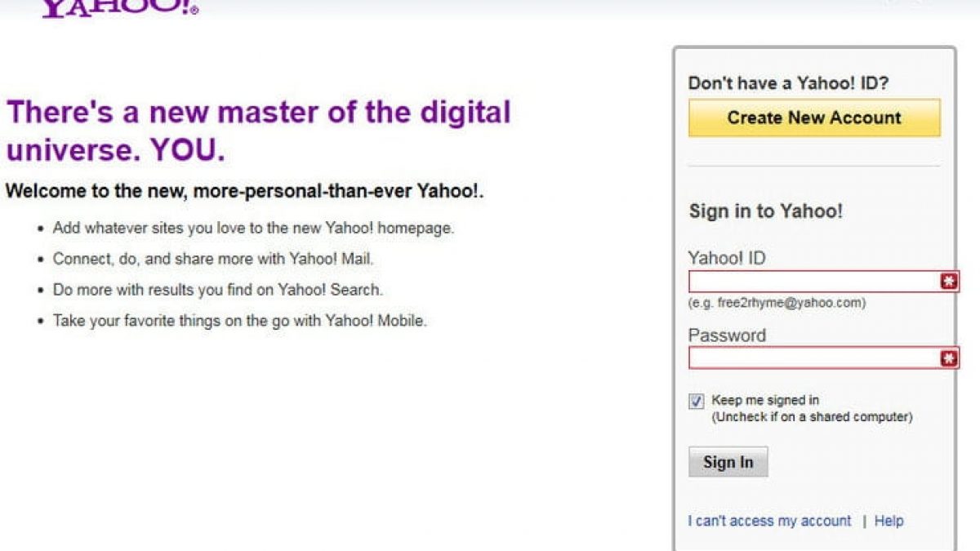Click the Password field label
Viewport: 980px width, 551px height.
click(727, 335)
